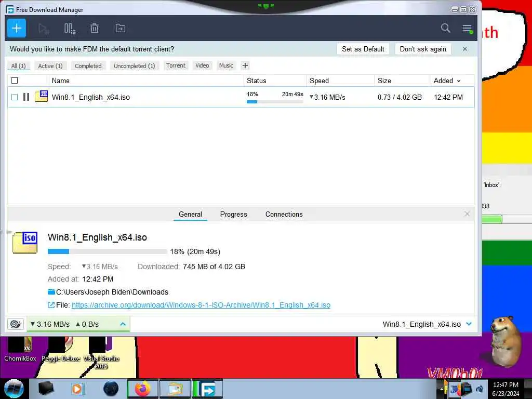
Task: Switch to the Completed filter tab
Action: point(88,66)
